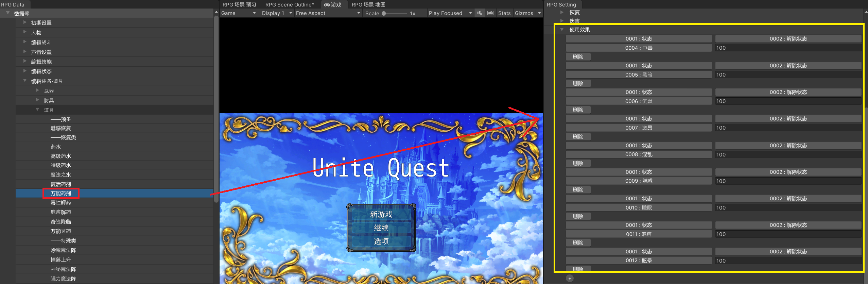This screenshot has height=284, width=868.
Task: Click the goggles icon on 游戏 tab
Action: 327,5
